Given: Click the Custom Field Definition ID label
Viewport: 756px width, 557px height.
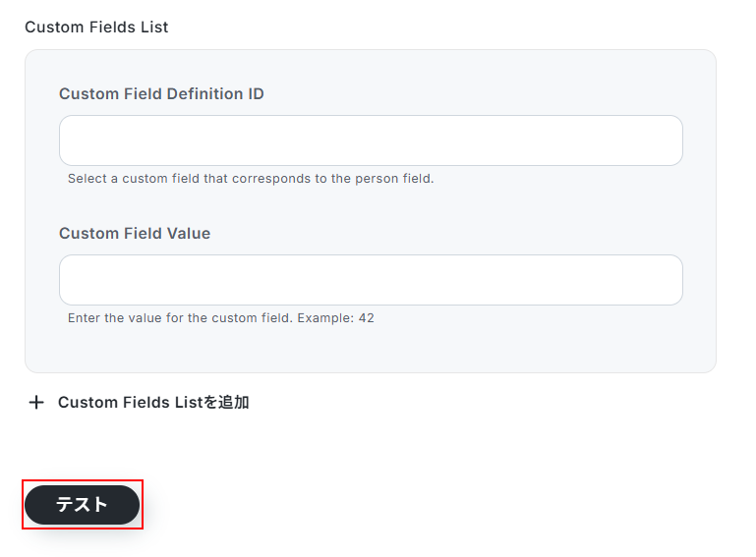Looking at the screenshot, I should 161,94.
